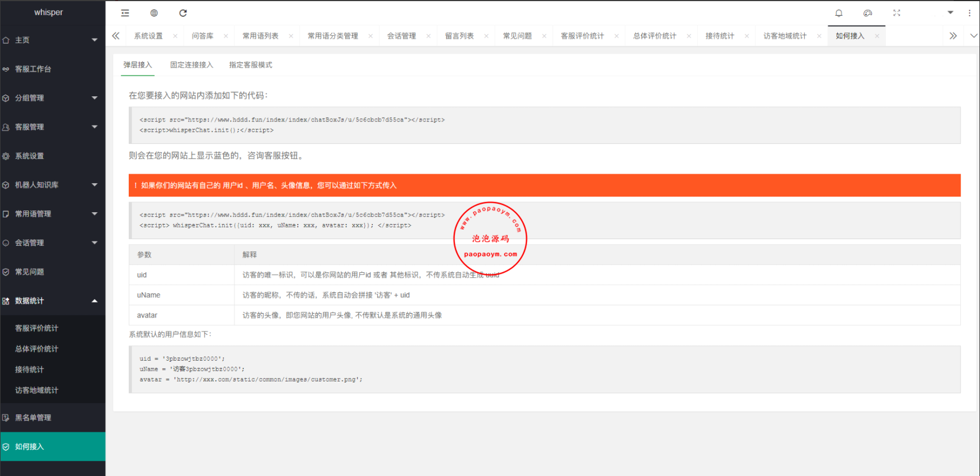
Task: Open the notification bell icon
Action: (838, 13)
